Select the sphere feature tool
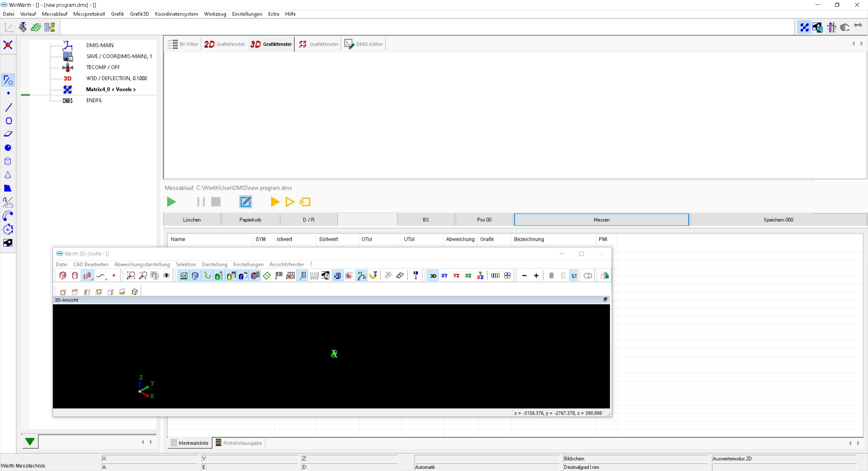868x471 pixels. click(x=8, y=148)
